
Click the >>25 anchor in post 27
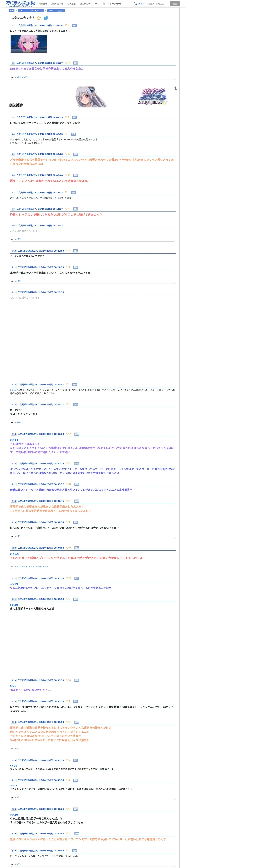(x=13, y=785)
